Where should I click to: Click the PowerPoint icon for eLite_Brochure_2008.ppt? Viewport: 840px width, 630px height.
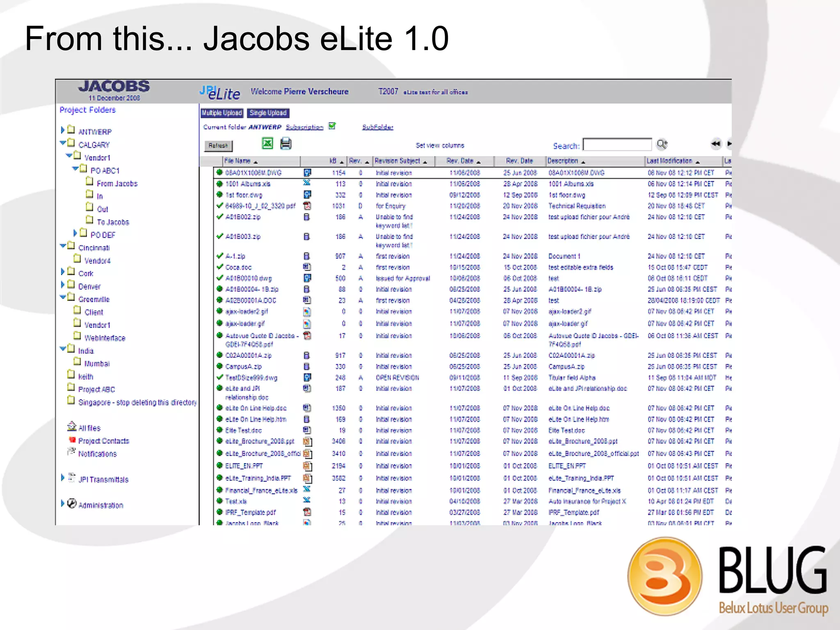pyautogui.click(x=308, y=442)
